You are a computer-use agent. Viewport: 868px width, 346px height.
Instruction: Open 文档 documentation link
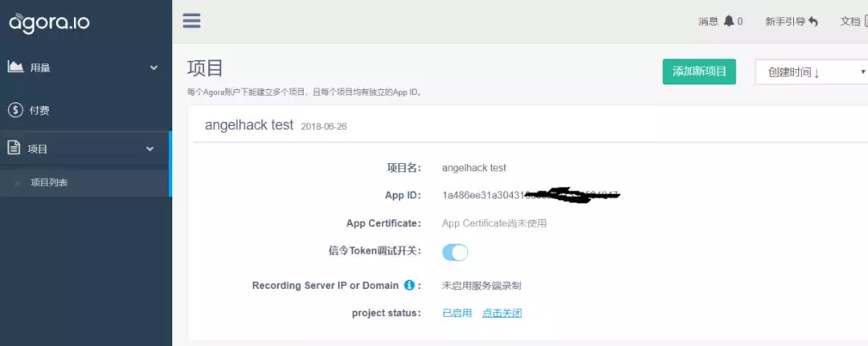pos(854,22)
